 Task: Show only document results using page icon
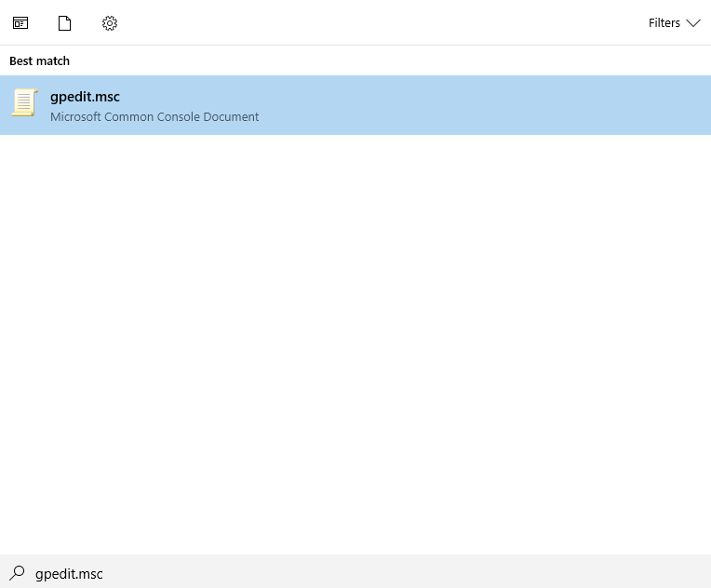pyautogui.click(x=64, y=23)
